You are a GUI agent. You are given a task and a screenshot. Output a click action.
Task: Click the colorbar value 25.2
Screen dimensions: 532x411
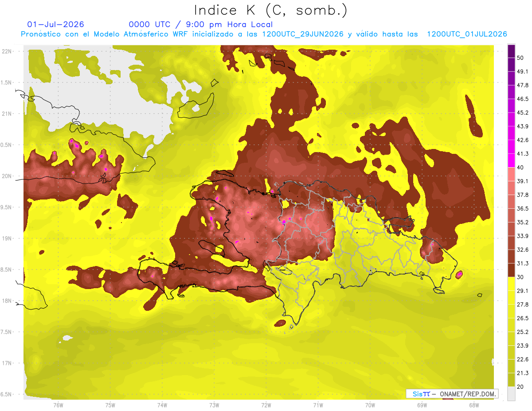[522, 332]
